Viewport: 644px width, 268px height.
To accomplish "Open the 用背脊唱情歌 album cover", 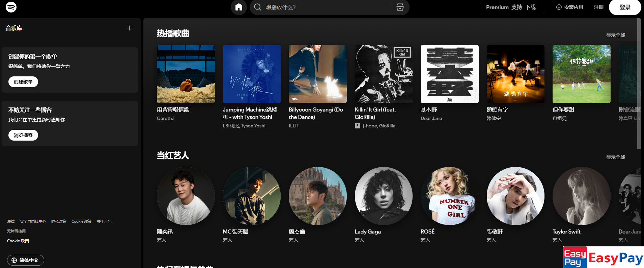I will 186,74.
